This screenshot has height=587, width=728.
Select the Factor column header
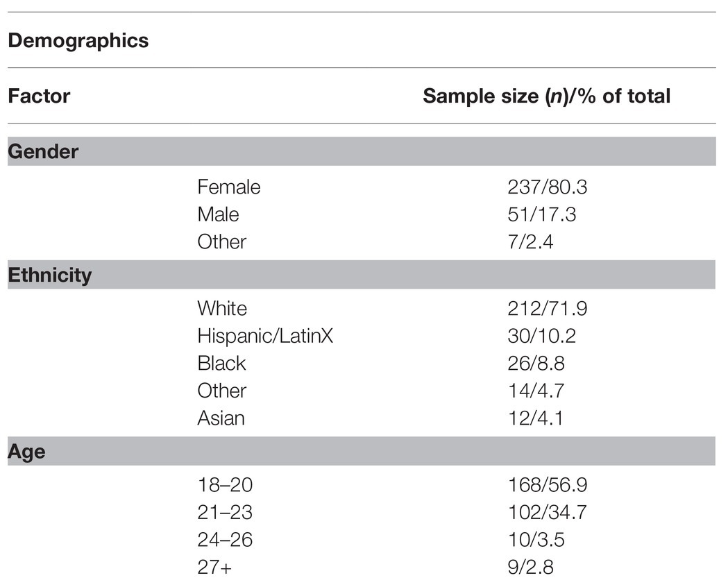point(39,96)
